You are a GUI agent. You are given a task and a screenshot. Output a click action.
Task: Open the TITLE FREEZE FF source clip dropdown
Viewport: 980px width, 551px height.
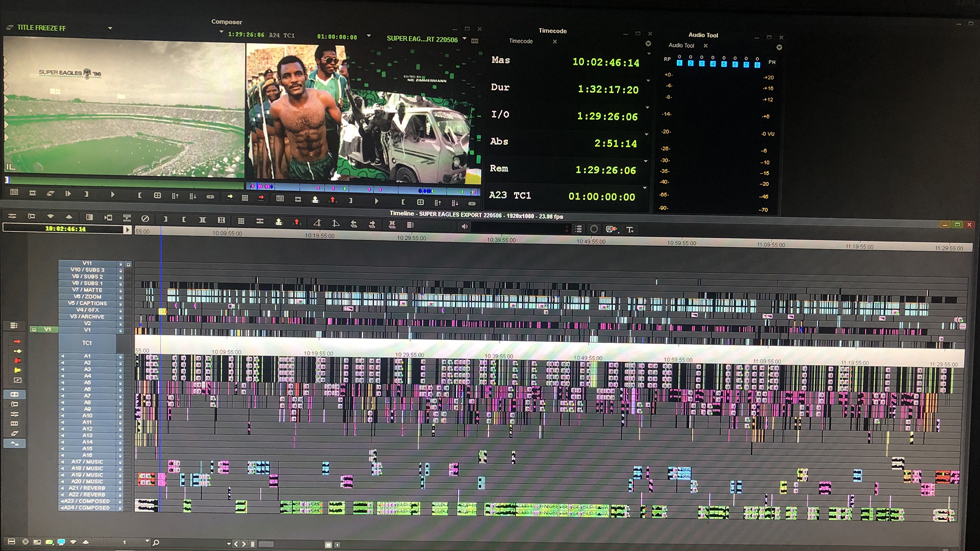point(110,28)
